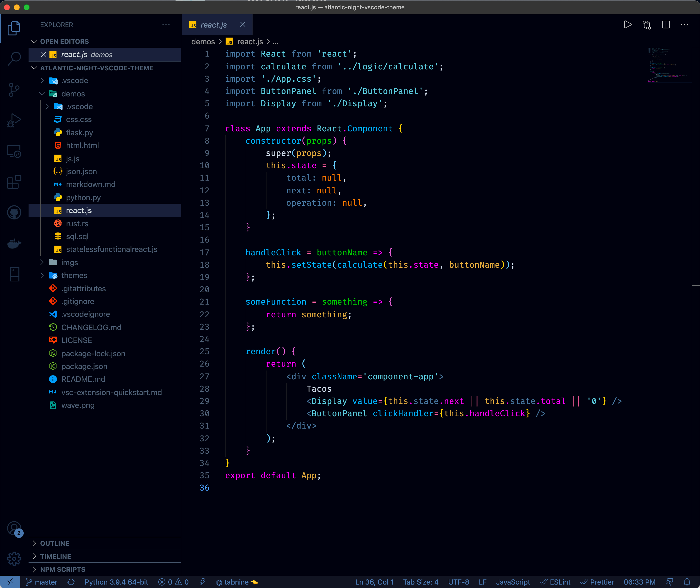The width and height of the screenshot is (700, 588).
Task: Open flask.py from the file tree
Action: pyautogui.click(x=79, y=133)
